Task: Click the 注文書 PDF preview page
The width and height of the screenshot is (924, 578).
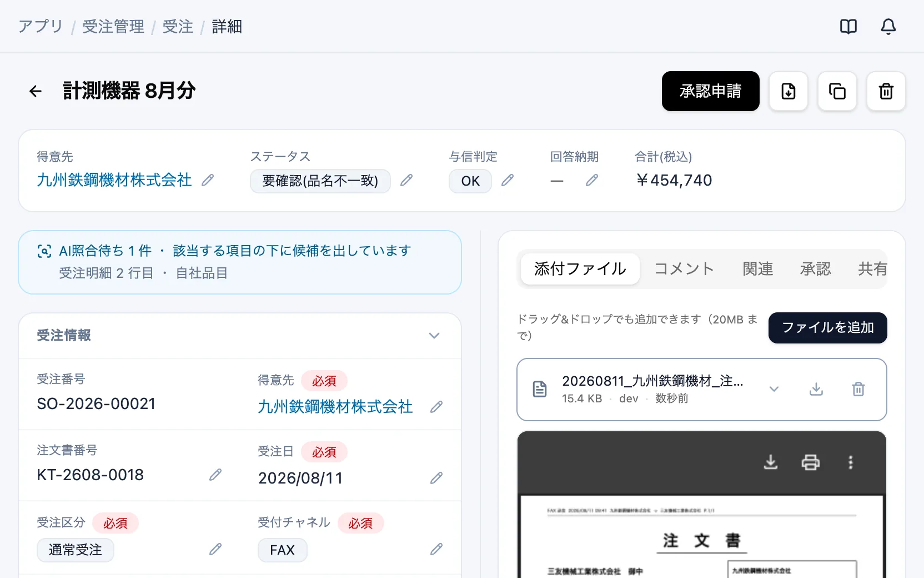Action: click(x=702, y=536)
